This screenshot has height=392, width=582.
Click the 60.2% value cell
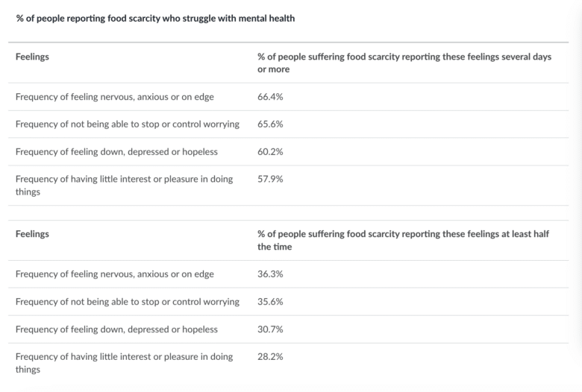(270, 152)
